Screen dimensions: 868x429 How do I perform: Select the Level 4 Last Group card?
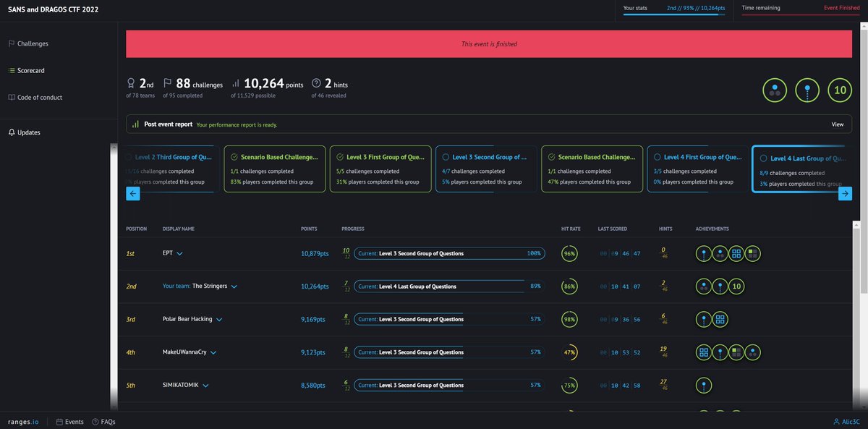click(x=802, y=170)
